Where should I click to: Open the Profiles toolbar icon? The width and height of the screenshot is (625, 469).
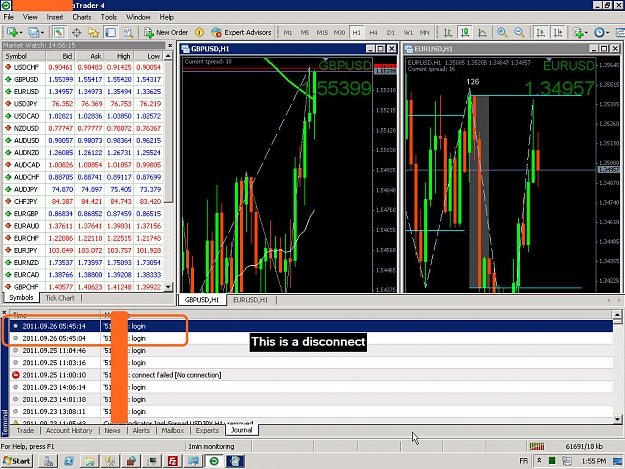(x=33, y=32)
